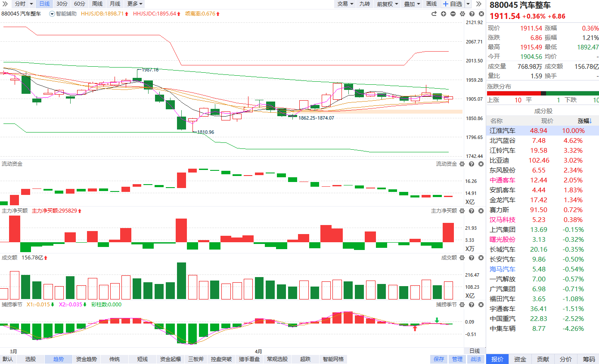
Task: Click the zoom-out minus icon on main chart
Action: pos(453,14)
